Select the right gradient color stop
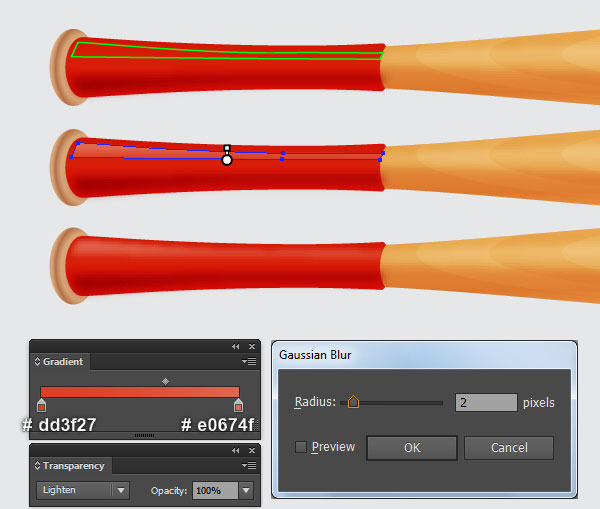The height and width of the screenshot is (509, 600). [238, 405]
